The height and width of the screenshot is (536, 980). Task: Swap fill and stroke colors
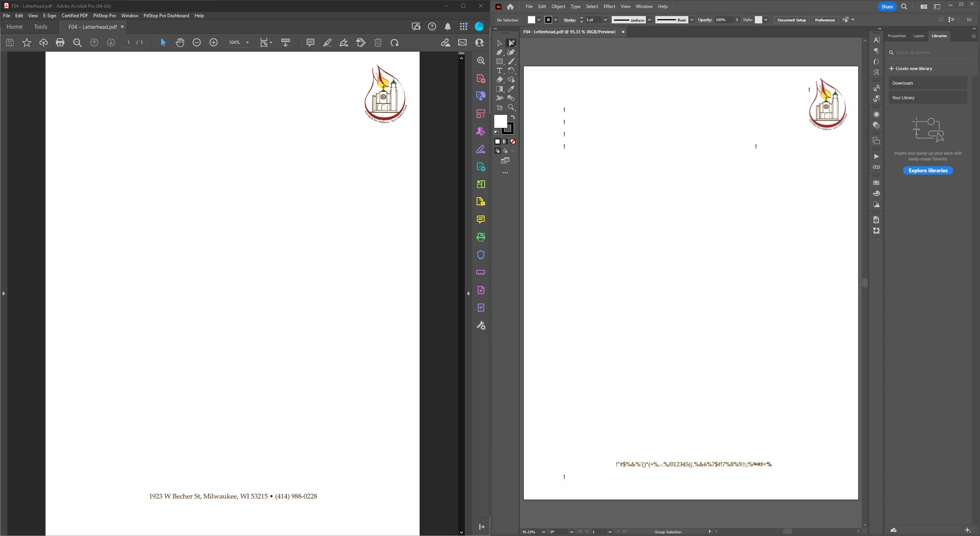coord(513,117)
